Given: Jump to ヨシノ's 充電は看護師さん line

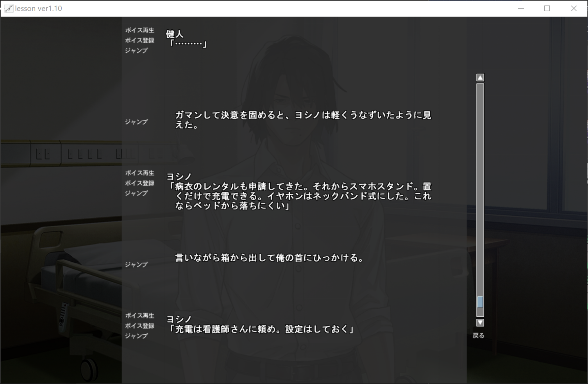Looking at the screenshot, I should click(136, 336).
